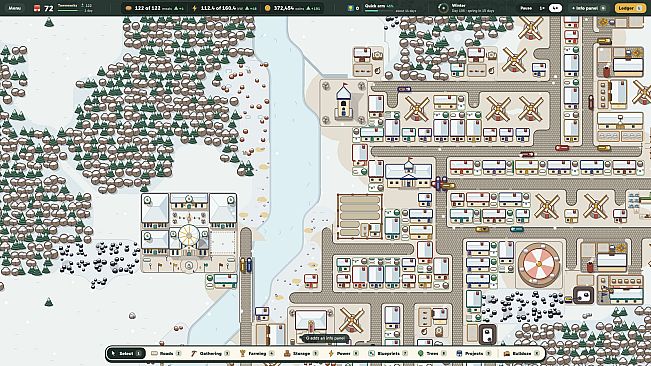Click the blue vehicle on the bridge road

(x=249, y=265)
